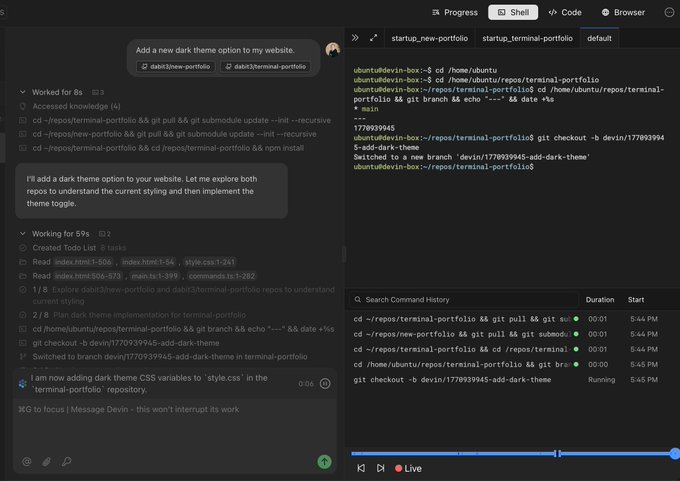The width and height of the screenshot is (680, 481).
Task: Open the Code tab
Action: (565, 12)
